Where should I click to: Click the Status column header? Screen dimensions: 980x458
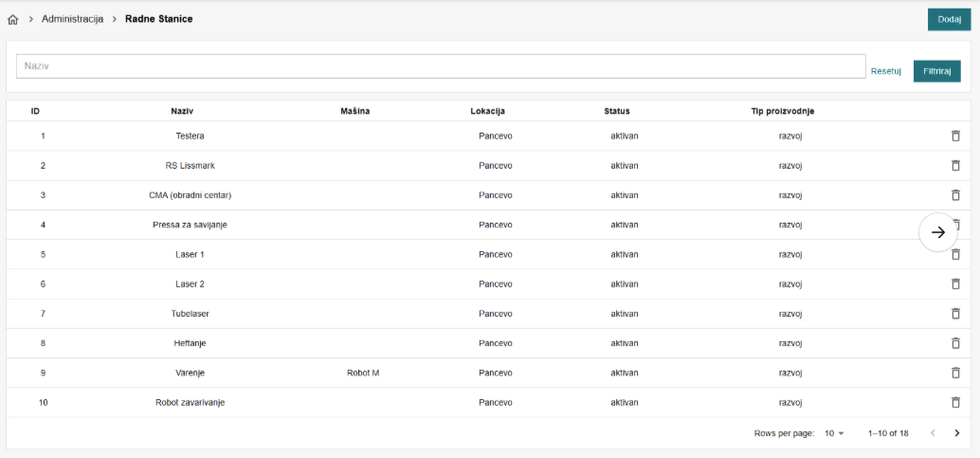tap(616, 111)
